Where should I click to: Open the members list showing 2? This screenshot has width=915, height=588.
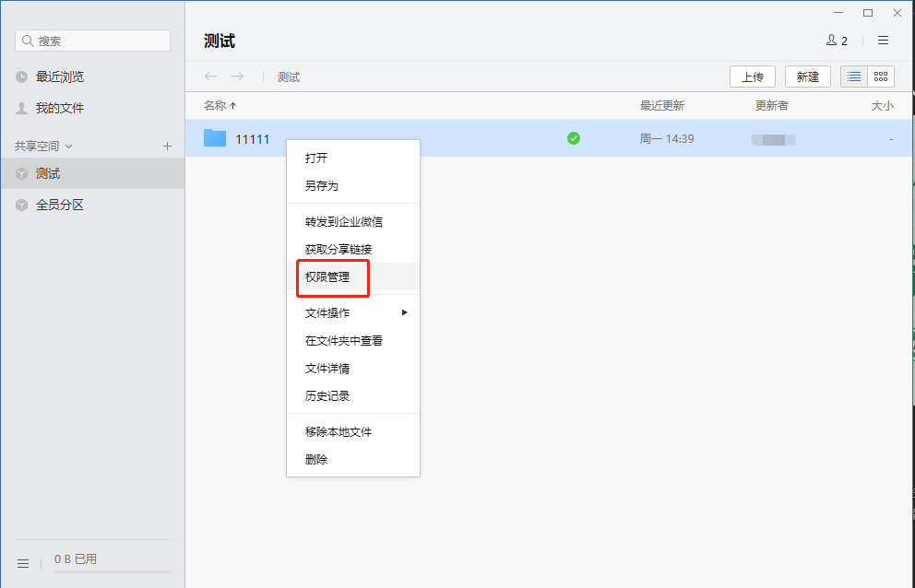click(837, 41)
